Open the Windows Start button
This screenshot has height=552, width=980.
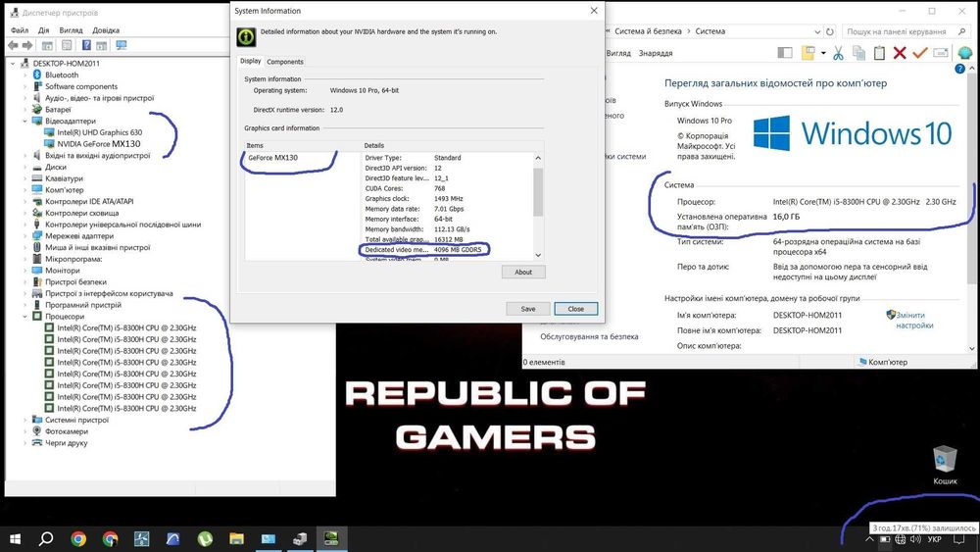(x=15, y=539)
